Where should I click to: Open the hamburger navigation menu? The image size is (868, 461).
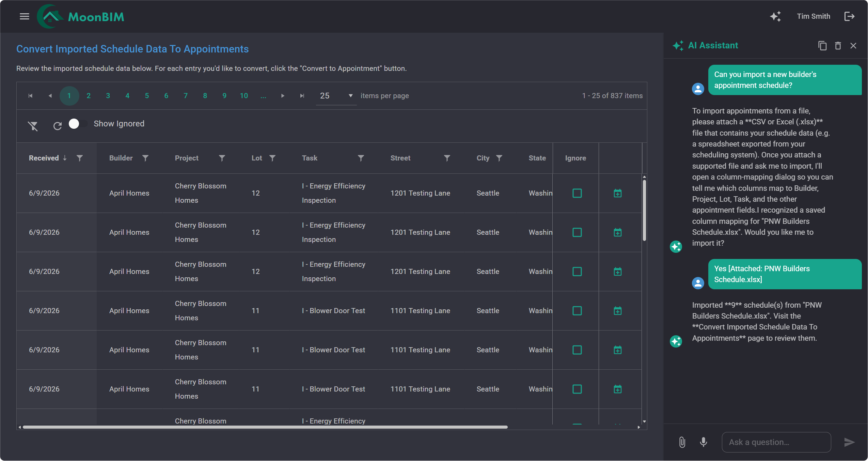[x=25, y=16]
